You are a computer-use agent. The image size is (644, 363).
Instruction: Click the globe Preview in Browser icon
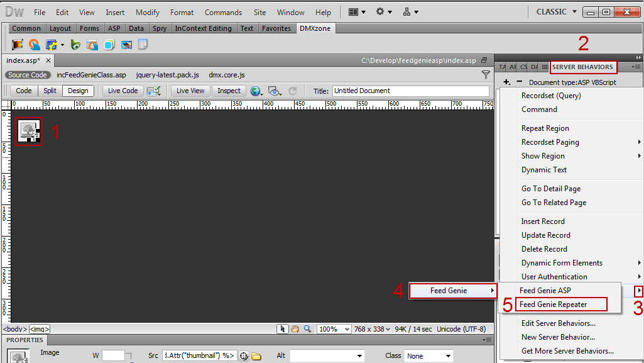click(256, 91)
